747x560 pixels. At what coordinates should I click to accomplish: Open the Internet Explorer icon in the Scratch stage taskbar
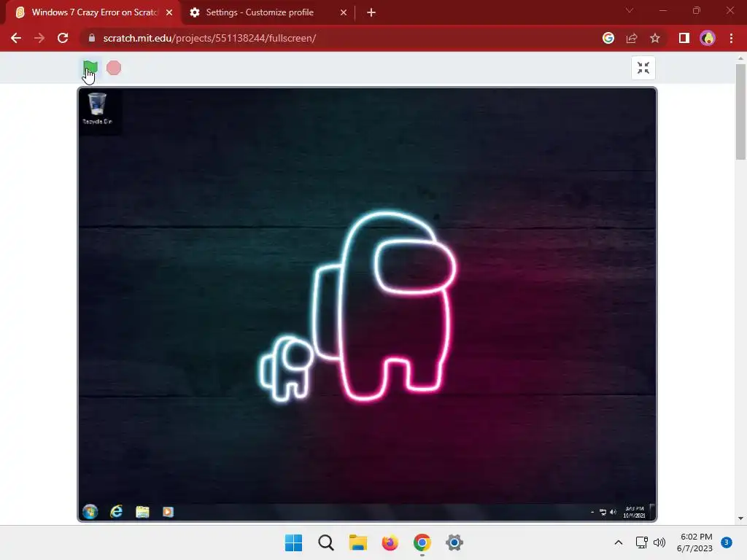116,511
